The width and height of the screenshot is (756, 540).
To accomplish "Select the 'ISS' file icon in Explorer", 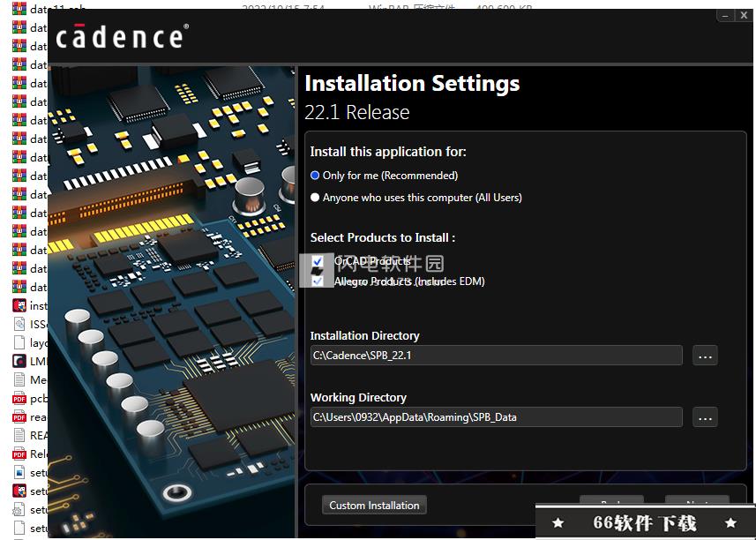I will point(19,324).
